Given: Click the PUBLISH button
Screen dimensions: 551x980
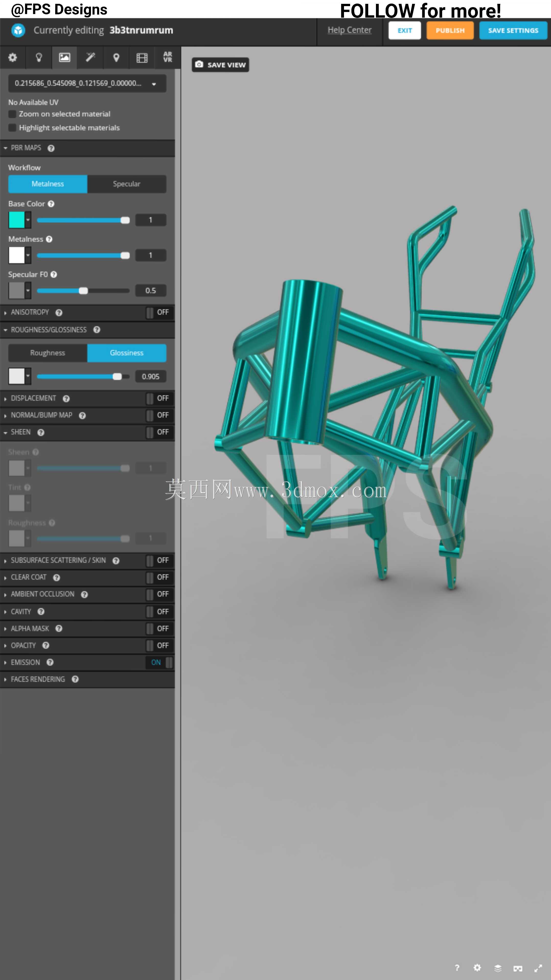Looking at the screenshot, I should tap(450, 30).
